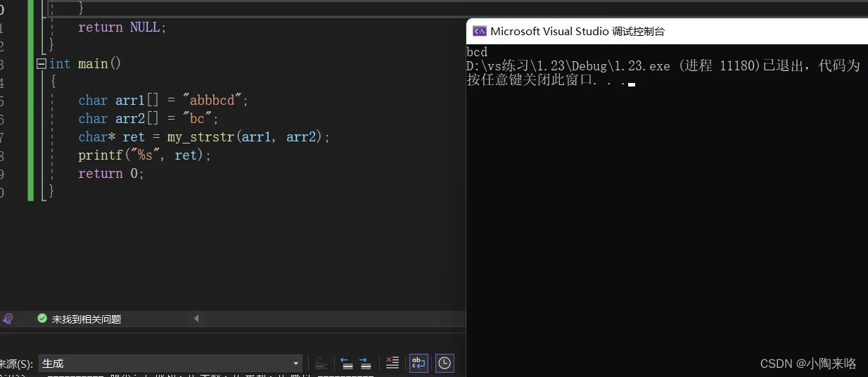Click the Microsoft Visual Studio 调试控制台 title

click(x=577, y=31)
